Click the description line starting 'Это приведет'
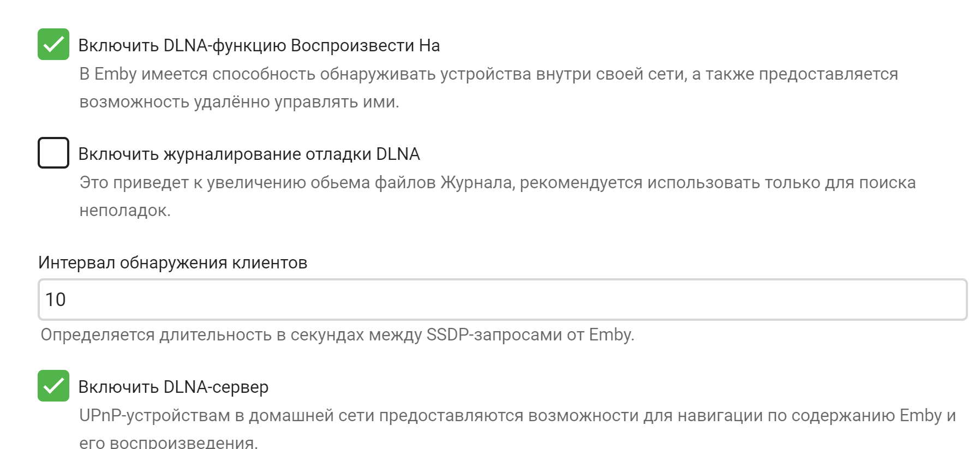The image size is (980, 449). click(x=497, y=182)
